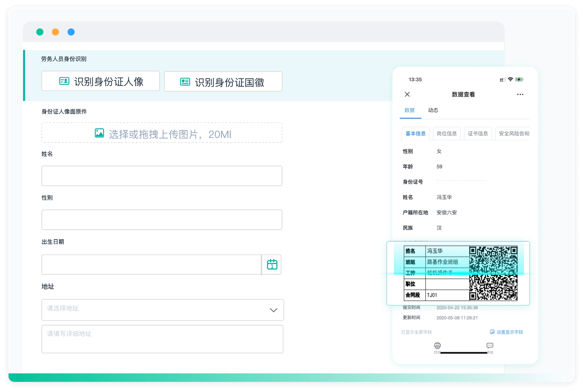The width and height of the screenshot is (583, 392).
Task: Click the 评论 comment bubble icon
Action: pyautogui.click(x=490, y=345)
